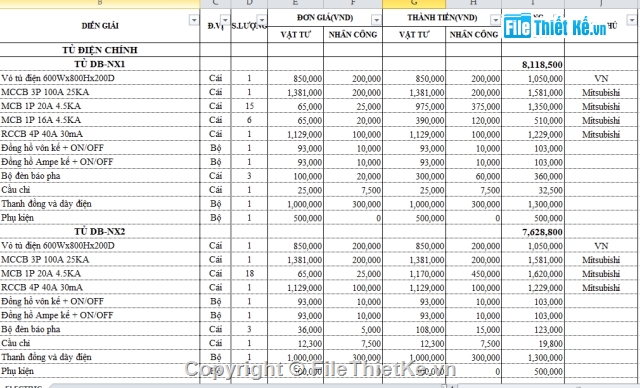Click the horizontal scrollbar at the bottom
This screenshot has height=388, width=640.
(547, 386)
